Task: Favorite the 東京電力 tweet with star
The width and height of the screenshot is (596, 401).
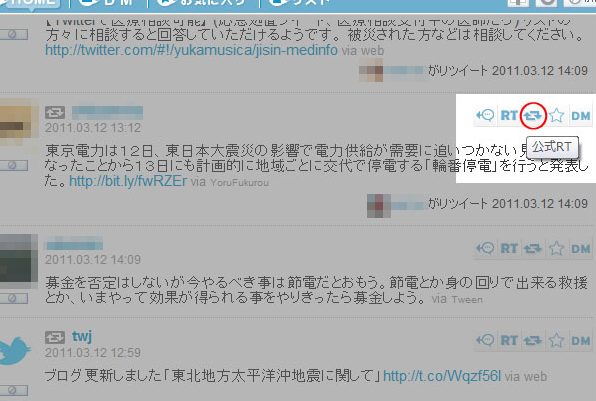Action: 556,116
